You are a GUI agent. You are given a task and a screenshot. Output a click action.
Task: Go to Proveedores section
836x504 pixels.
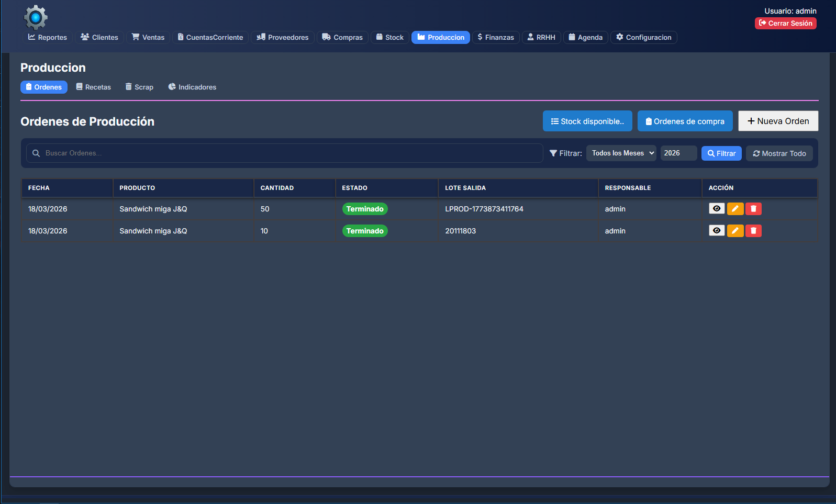[x=283, y=37]
